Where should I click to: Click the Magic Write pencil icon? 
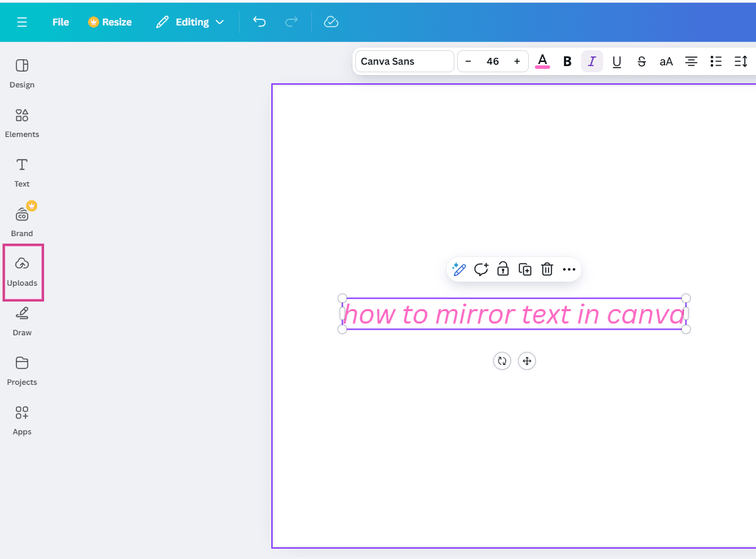click(x=459, y=269)
